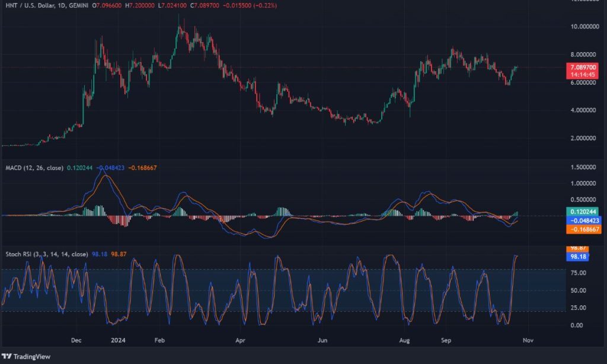Click the 0.500000 MACD axis label
This screenshot has width=607, height=364.
tap(583, 200)
